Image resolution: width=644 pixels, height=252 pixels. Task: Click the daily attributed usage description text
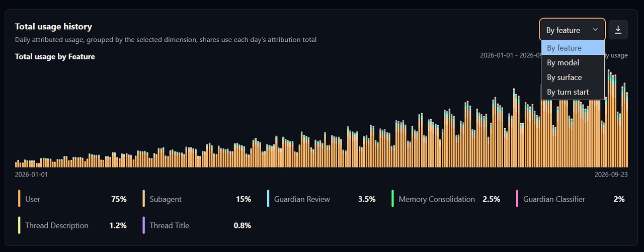coord(166,39)
